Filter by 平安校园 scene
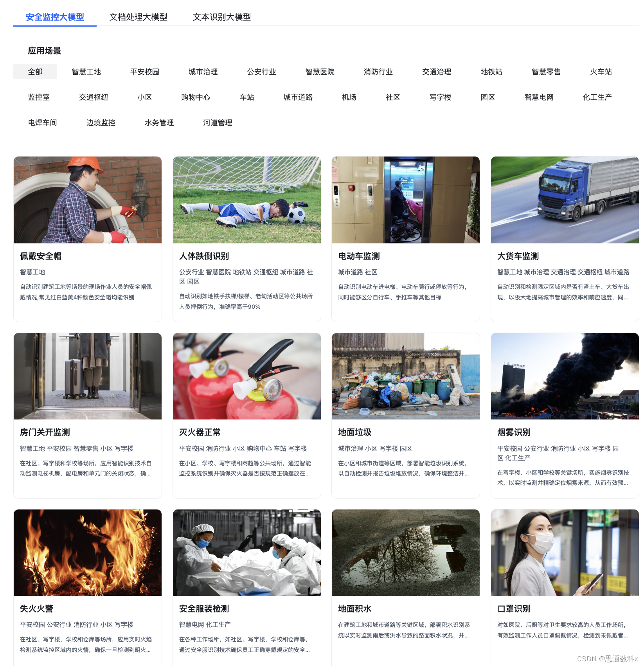This screenshot has width=644, height=666. (145, 72)
